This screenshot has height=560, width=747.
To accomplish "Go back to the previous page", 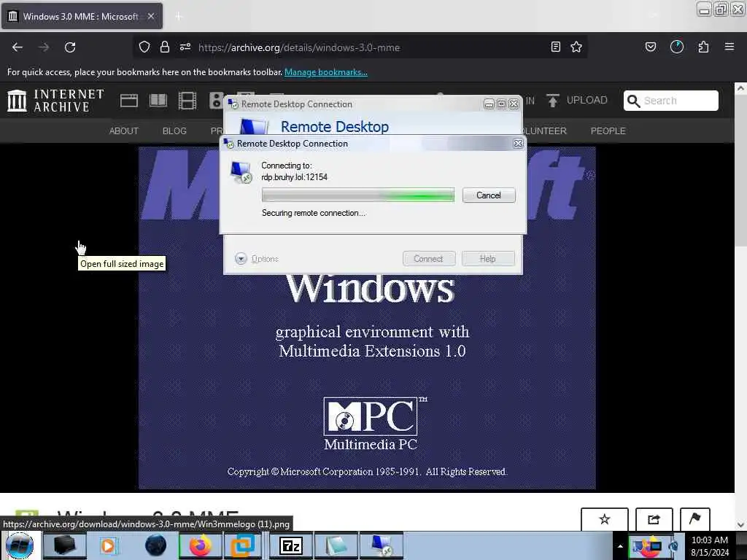I will pos(18,47).
